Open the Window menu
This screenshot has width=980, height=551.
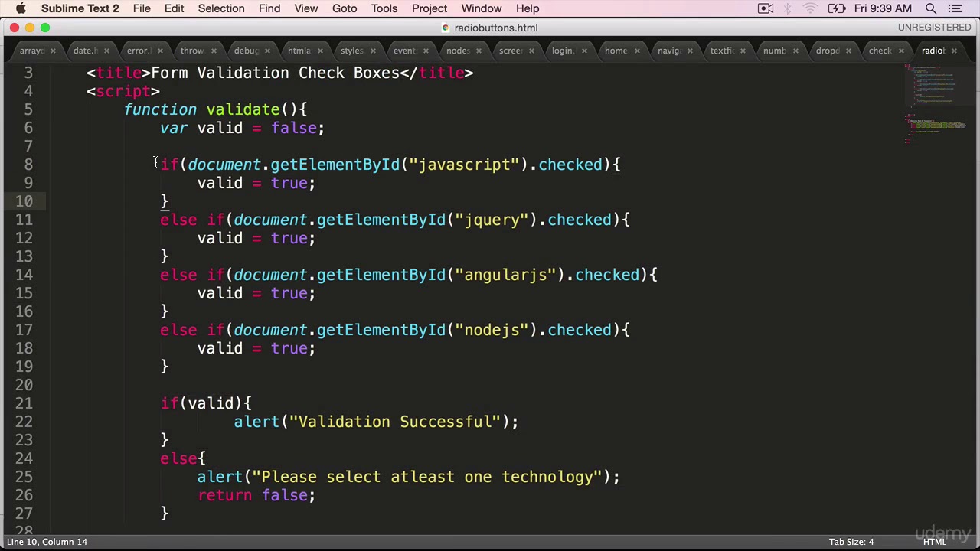click(x=482, y=8)
